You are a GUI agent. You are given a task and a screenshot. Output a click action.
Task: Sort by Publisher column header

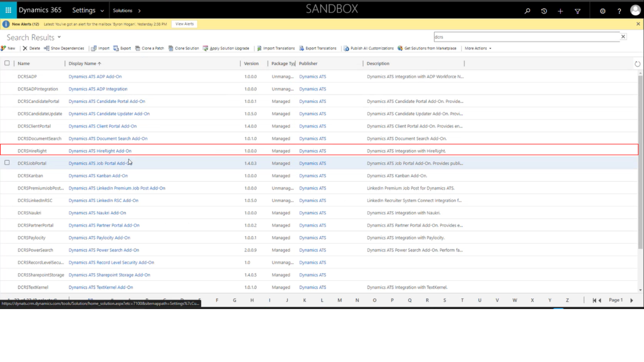pyautogui.click(x=308, y=63)
